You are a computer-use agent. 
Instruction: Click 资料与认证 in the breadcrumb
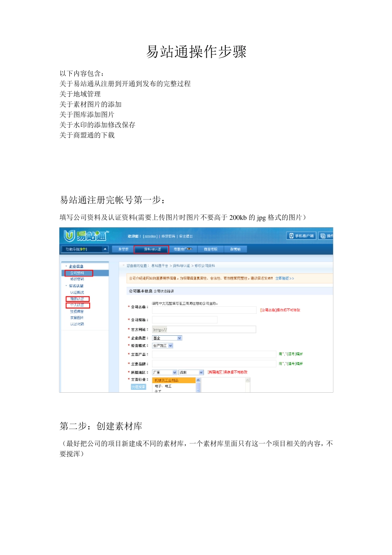pyautogui.click(x=181, y=266)
